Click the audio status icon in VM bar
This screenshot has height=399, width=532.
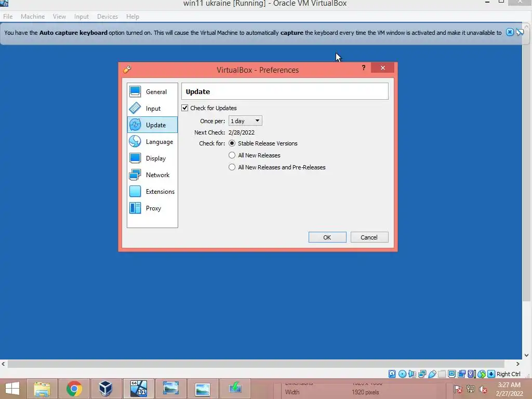click(x=412, y=374)
